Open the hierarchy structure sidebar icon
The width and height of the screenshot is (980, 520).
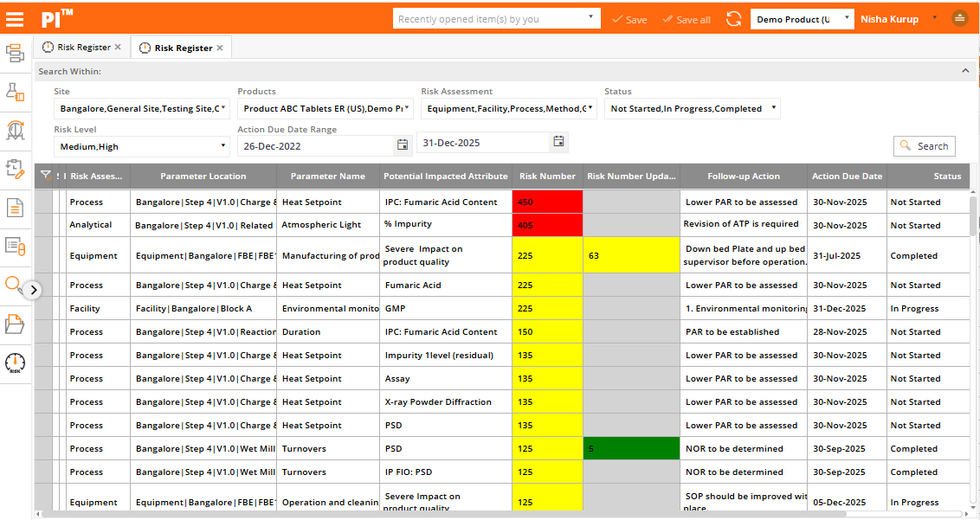coord(15,53)
